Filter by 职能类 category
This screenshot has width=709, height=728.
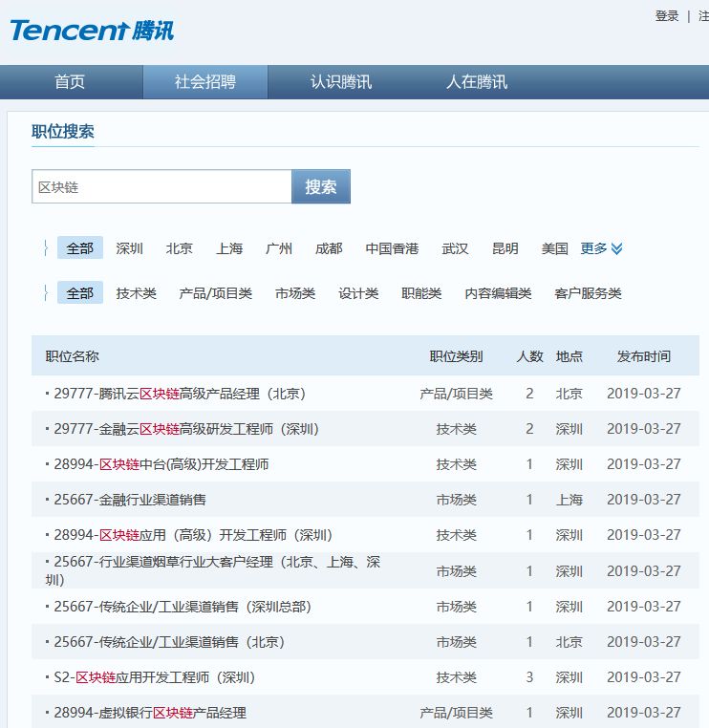click(x=421, y=293)
